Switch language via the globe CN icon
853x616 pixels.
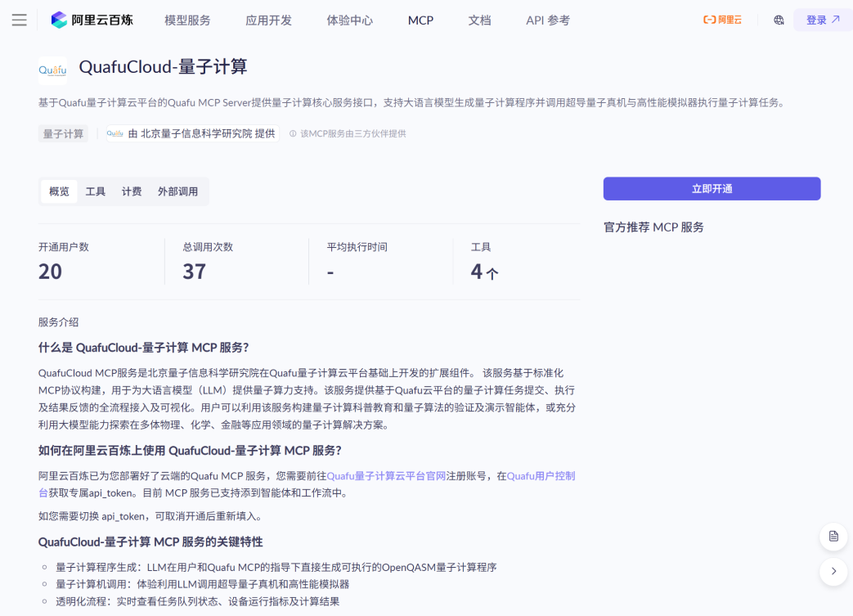point(778,19)
